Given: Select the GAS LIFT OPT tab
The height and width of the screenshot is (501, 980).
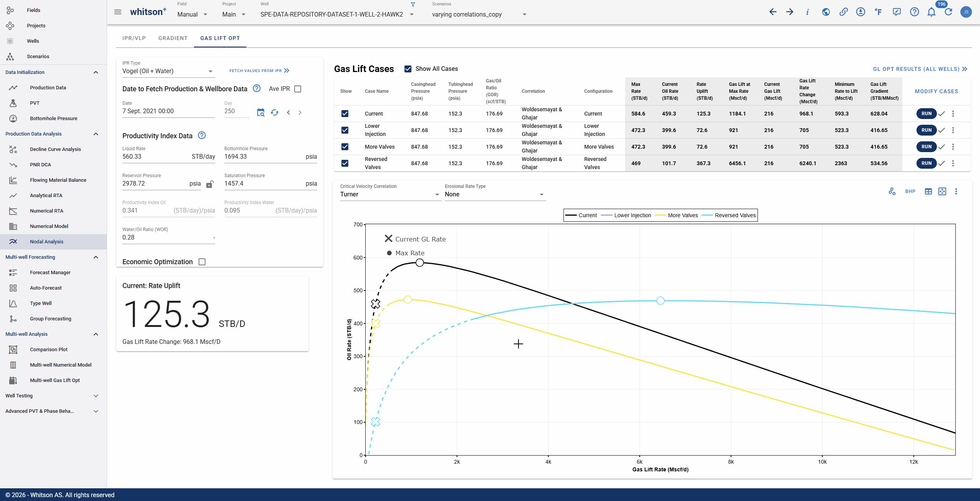Looking at the screenshot, I should (220, 38).
